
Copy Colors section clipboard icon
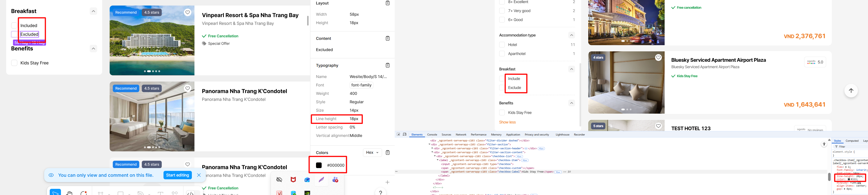pyautogui.click(x=387, y=153)
